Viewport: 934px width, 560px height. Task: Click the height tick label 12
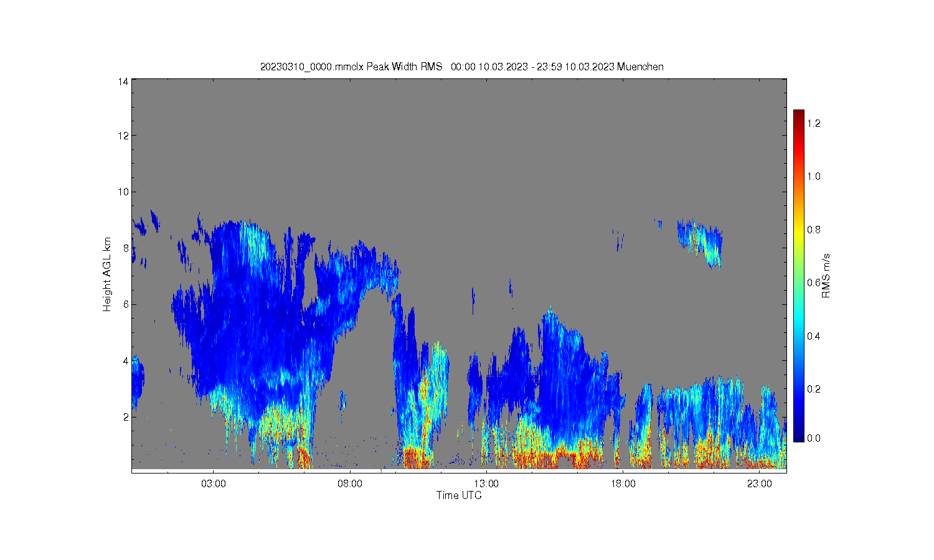click(x=124, y=136)
